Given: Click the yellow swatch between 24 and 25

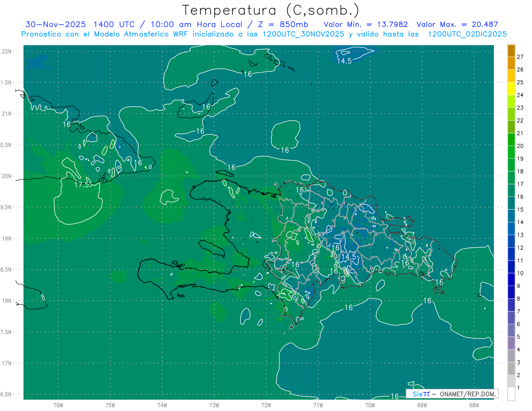Looking at the screenshot, I should 511,89.
